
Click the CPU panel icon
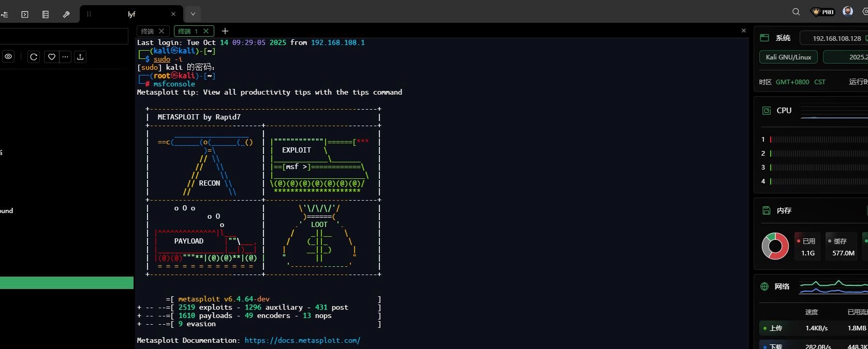(767, 111)
